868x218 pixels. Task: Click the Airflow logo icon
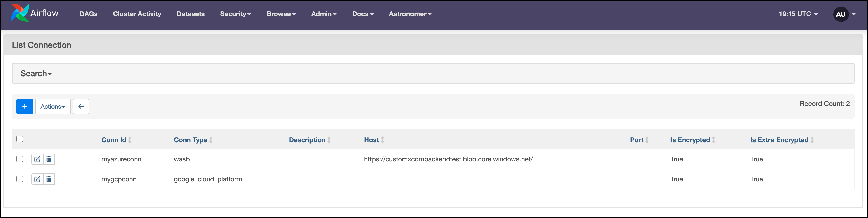coord(20,13)
